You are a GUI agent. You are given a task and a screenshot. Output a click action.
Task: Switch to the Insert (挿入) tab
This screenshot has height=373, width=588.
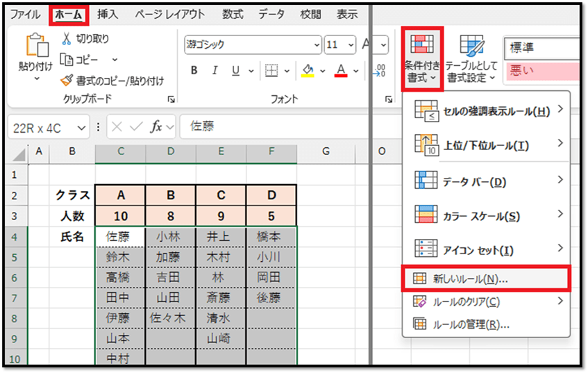click(x=107, y=14)
